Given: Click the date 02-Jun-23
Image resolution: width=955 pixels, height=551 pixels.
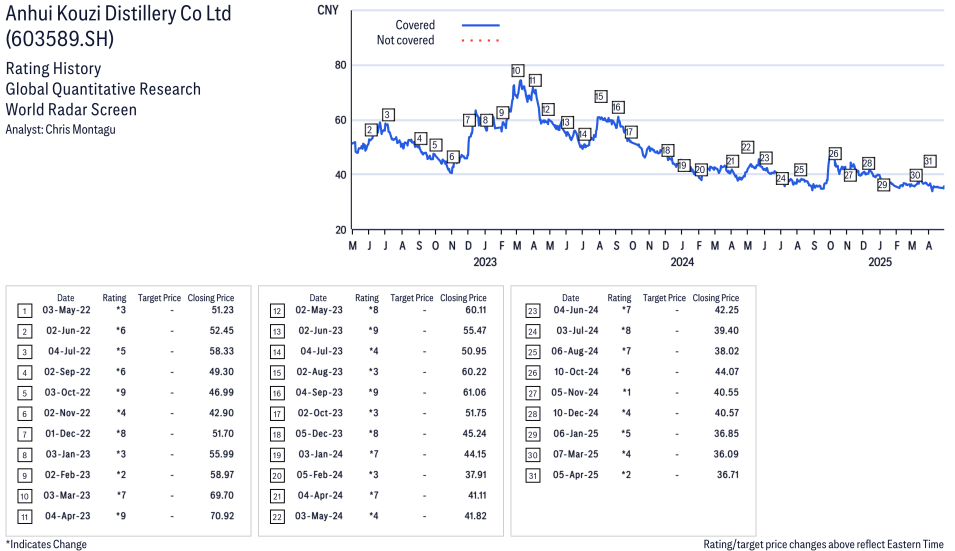Looking at the screenshot, I should point(320,331).
